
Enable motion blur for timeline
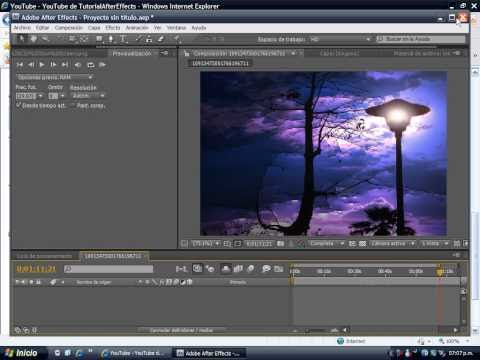[251, 269]
